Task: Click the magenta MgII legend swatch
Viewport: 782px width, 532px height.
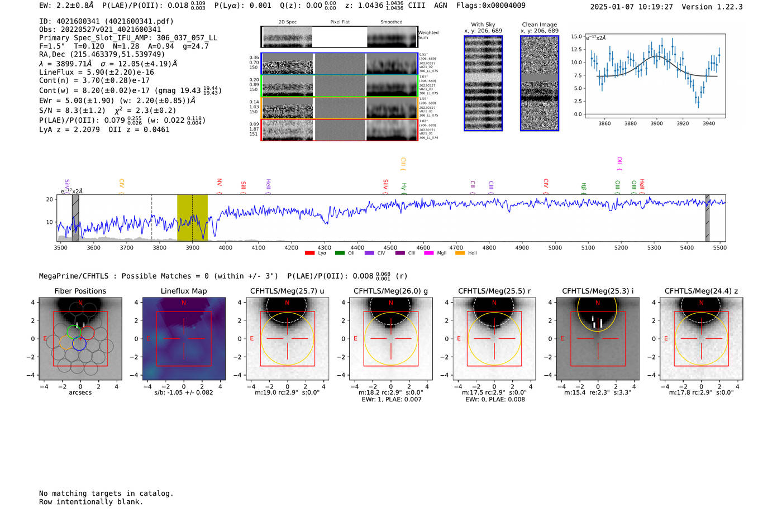Action: click(429, 253)
